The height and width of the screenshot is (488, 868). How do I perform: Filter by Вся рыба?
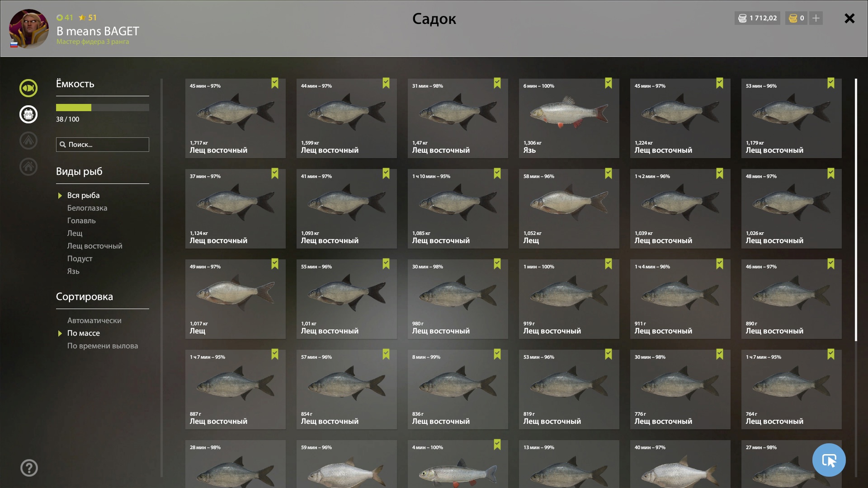point(83,195)
